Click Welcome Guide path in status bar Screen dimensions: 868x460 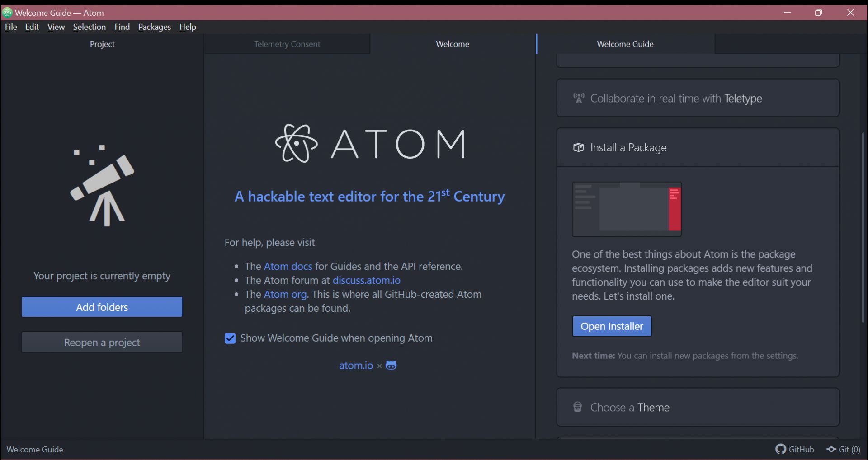pos(35,450)
